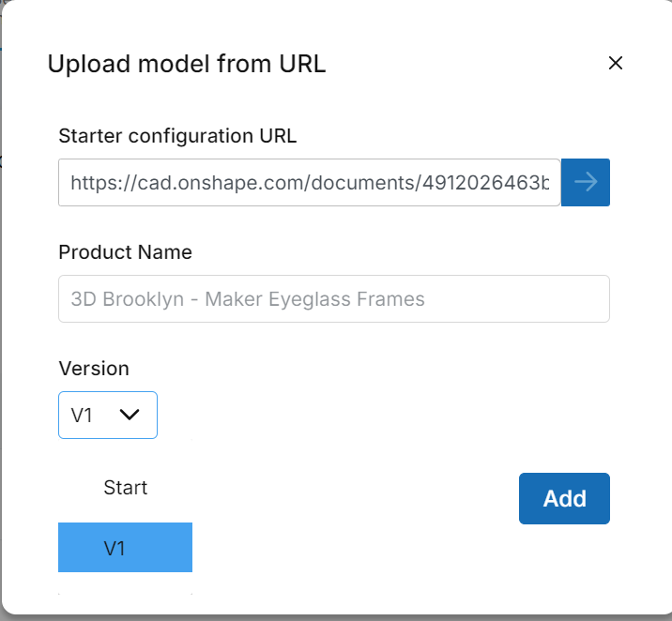Close the Upload model from URL dialog
This screenshot has width=672, height=621.
point(616,64)
